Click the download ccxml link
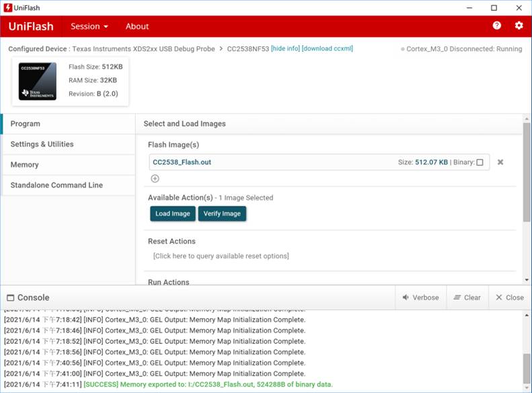Image resolution: width=532 pixels, height=393 pixels. (x=327, y=48)
